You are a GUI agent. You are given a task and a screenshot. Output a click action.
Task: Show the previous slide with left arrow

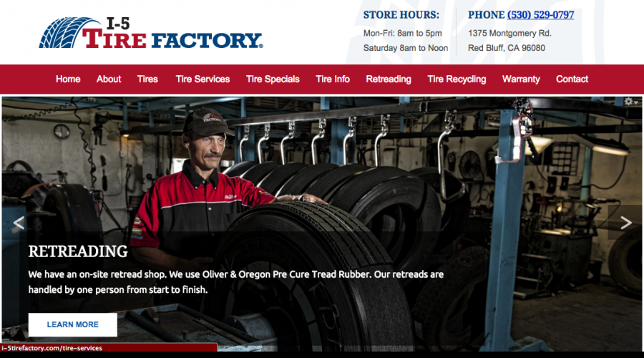tap(19, 223)
